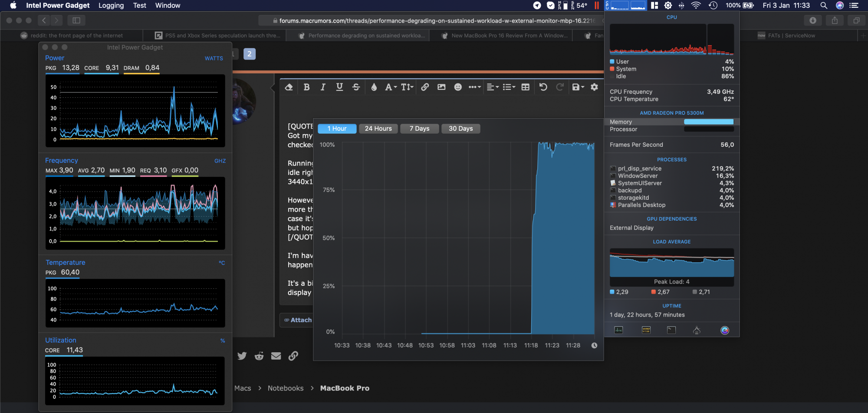Copy thread link with chain icon
The image size is (868, 413).
pos(293,356)
